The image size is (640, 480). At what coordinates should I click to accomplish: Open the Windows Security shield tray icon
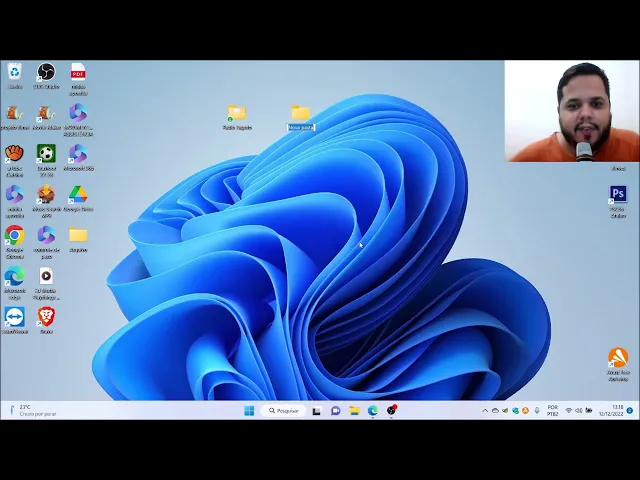tap(516, 411)
